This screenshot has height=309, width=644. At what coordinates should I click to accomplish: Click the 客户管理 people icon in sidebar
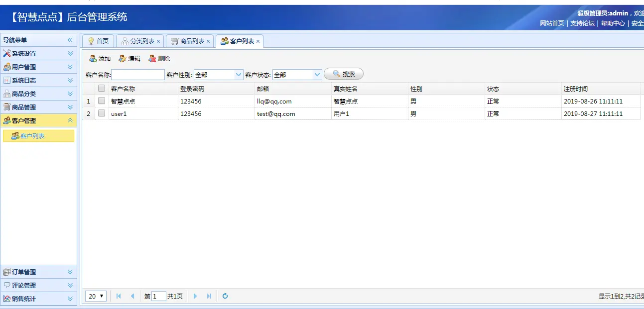pos(7,120)
